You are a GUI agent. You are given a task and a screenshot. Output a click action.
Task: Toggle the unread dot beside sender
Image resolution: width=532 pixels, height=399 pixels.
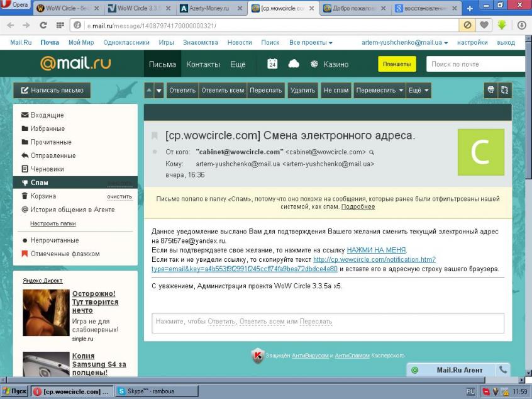155,152
